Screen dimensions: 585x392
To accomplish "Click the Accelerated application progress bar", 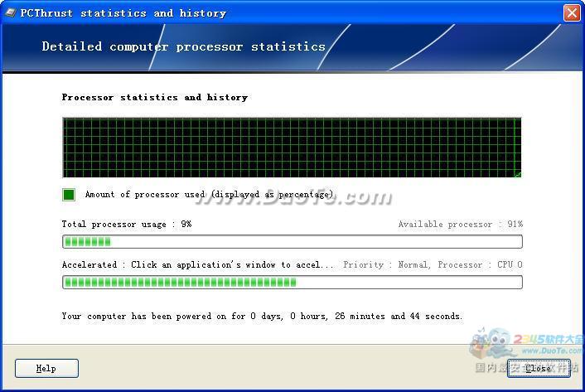I will [x=292, y=283].
